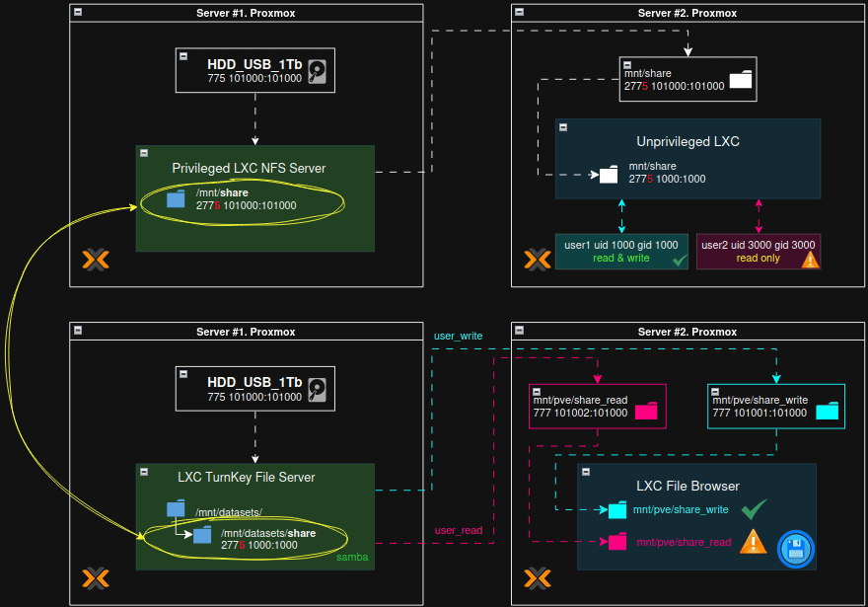868x607 pixels.
Task: Click the hard drive icon in top HDD_USB_1Tb box
Action: click(318, 72)
